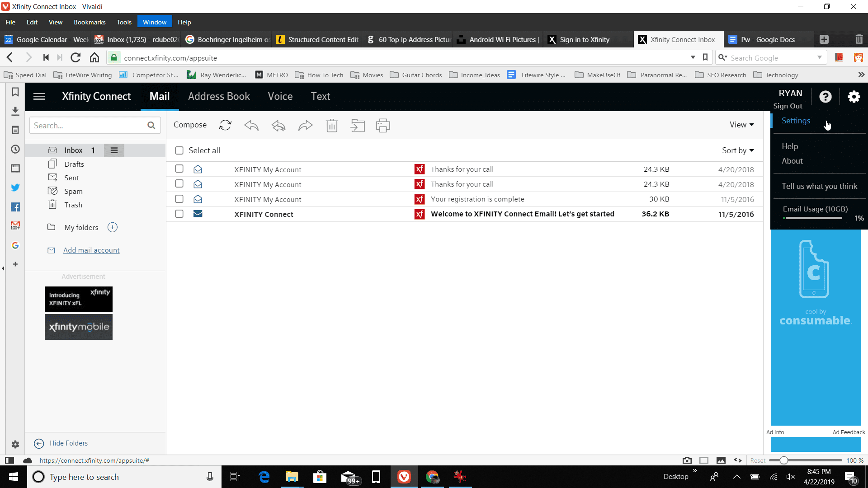The image size is (868, 488).
Task: Click the Delete trash toolbar icon
Action: (332, 125)
